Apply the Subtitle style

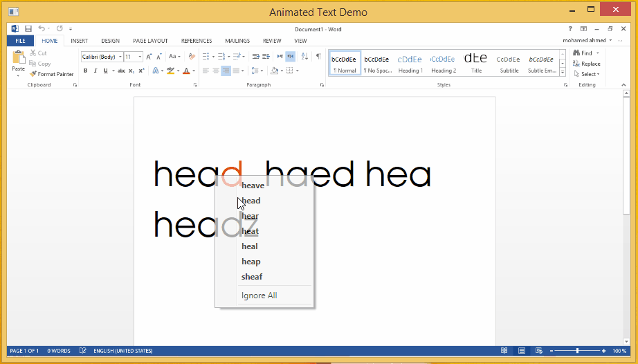[509, 64]
